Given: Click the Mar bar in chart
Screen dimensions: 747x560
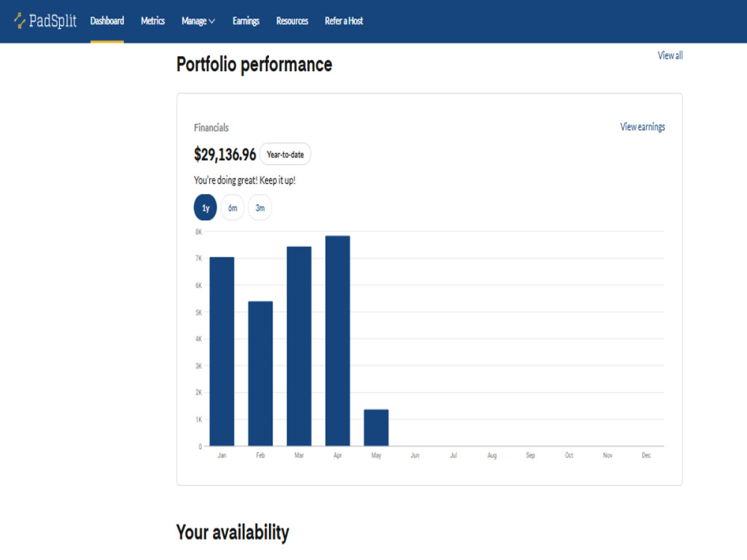Looking at the screenshot, I should click(x=300, y=346).
